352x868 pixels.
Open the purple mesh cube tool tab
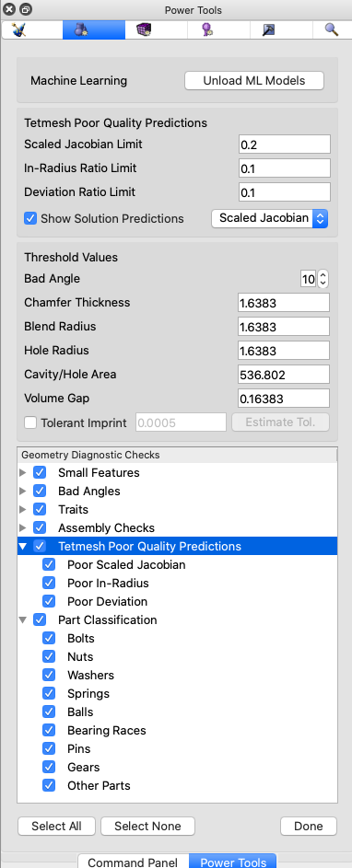pos(145,29)
